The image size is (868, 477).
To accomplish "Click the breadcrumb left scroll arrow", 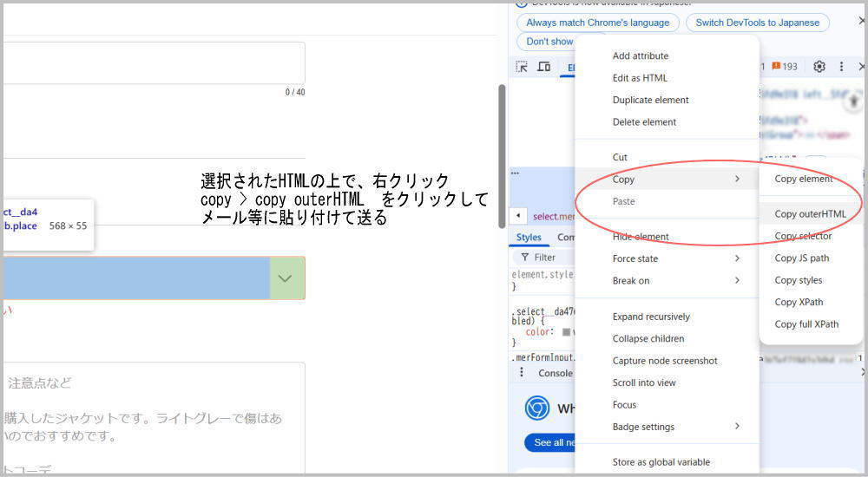I will click(x=518, y=216).
